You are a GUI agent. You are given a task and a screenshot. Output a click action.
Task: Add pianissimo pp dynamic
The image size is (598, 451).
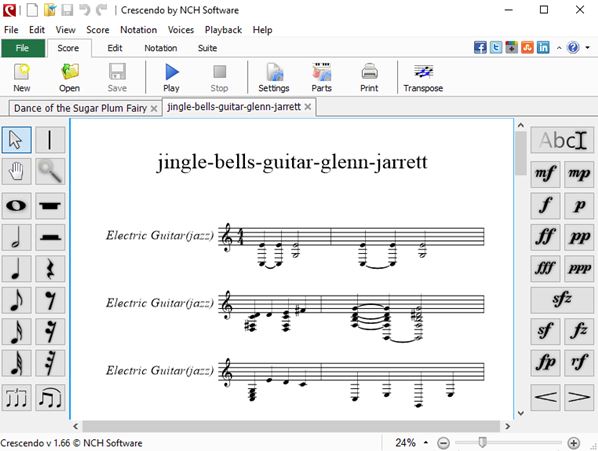point(579,237)
